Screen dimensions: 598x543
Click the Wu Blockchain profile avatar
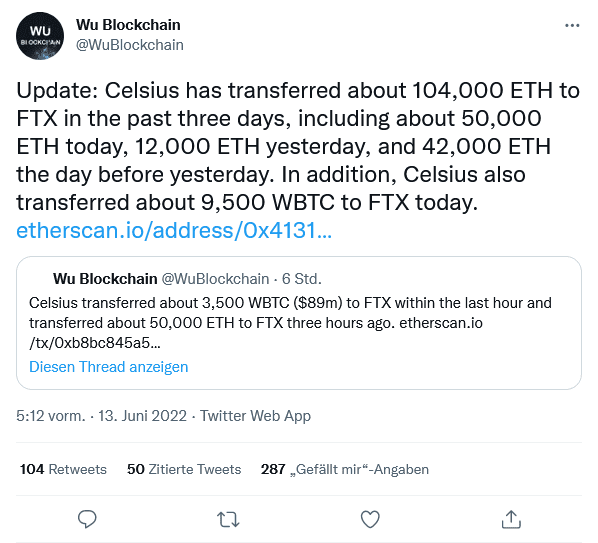click(40, 36)
